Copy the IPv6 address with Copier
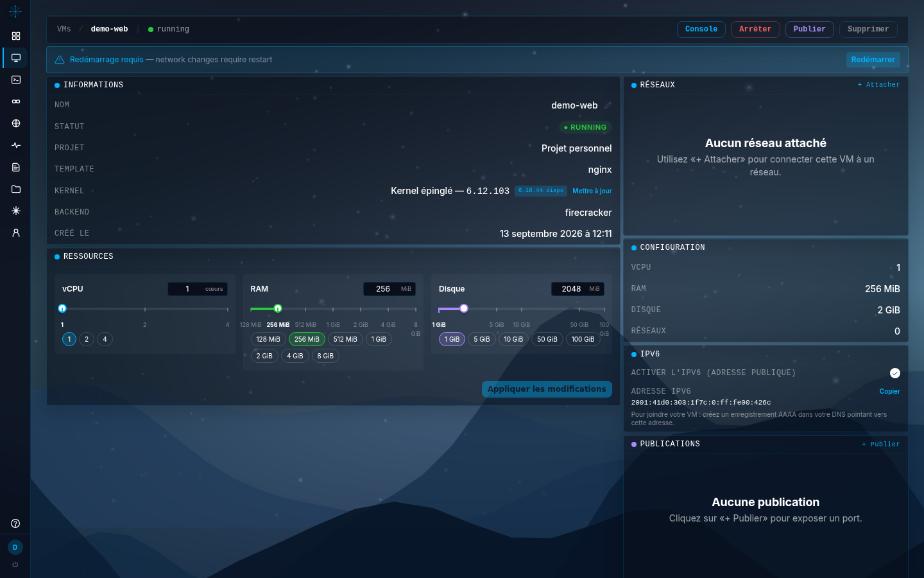 click(x=889, y=391)
